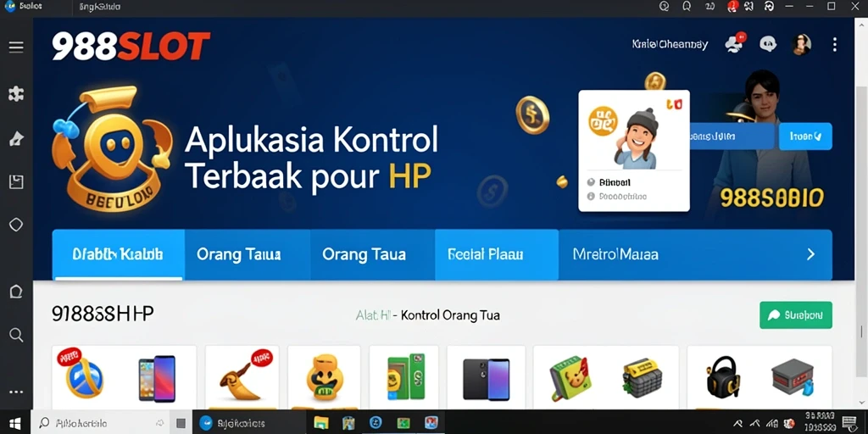Switch to the Mretrol Maaa tab
The height and width of the screenshot is (434, 868).
tap(615, 254)
